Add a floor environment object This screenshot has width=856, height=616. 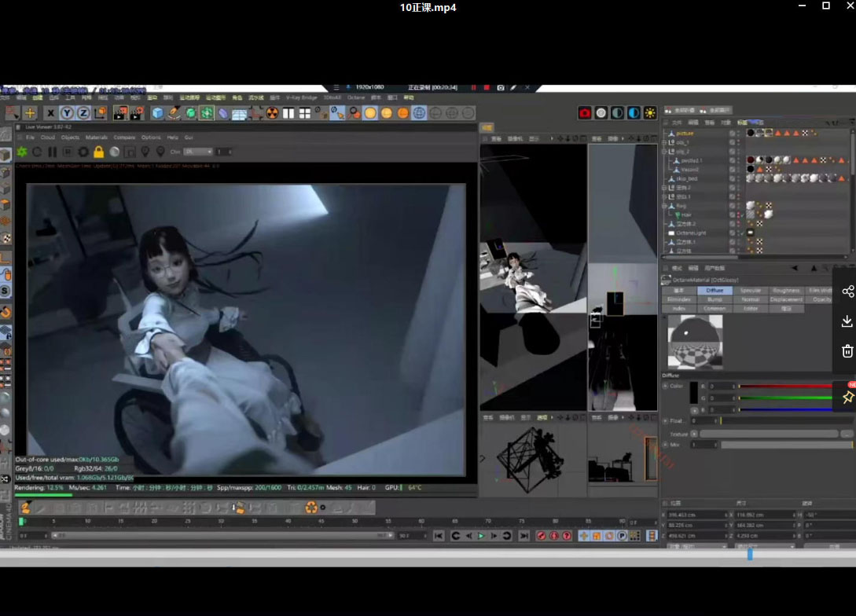(x=239, y=113)
